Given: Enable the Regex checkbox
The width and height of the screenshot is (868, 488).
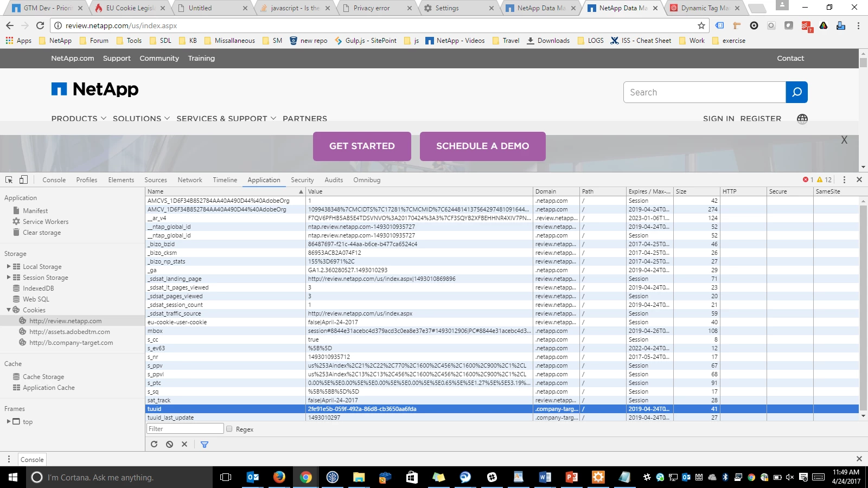Looking at the screenshot, I should pos(229,429).
